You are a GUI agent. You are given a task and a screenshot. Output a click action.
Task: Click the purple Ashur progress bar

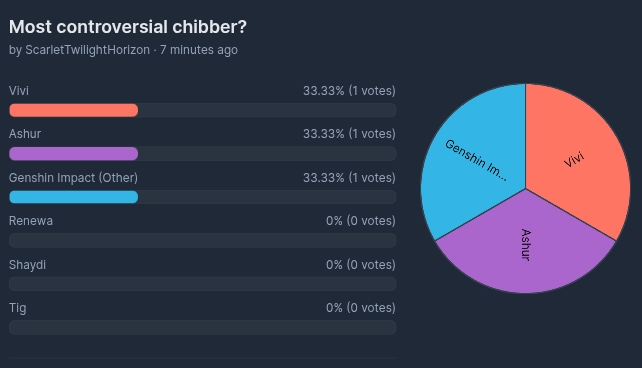(x=74, y=154)
